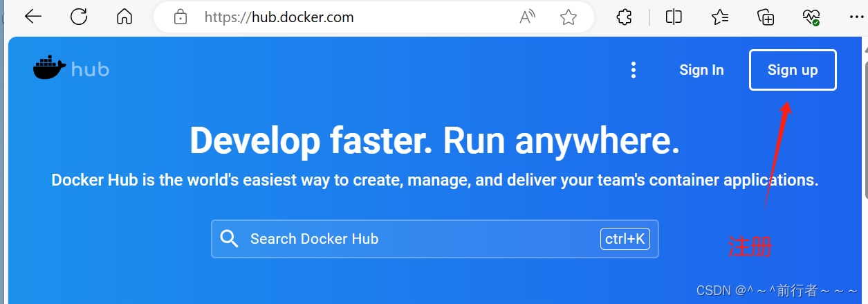The height and width of the screenshot is (304, 868).
Task: Open the Favorites list
Action: [x=720, y=17]
